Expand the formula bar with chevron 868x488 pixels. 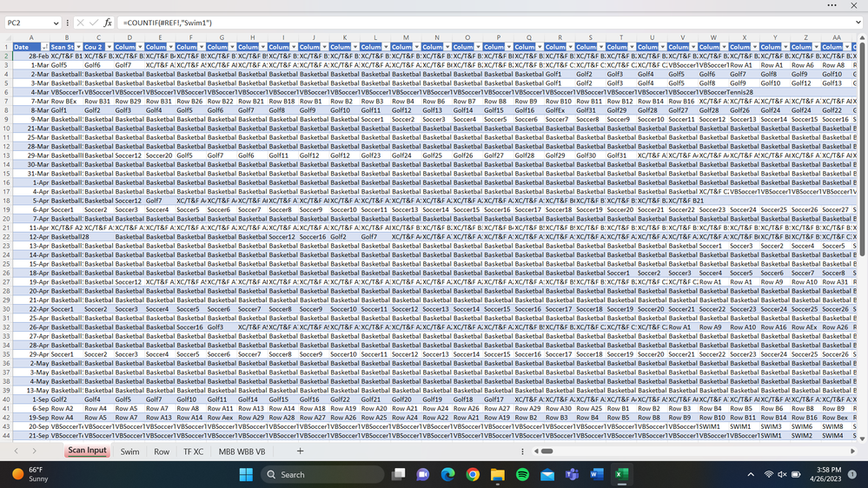[858, 23]
